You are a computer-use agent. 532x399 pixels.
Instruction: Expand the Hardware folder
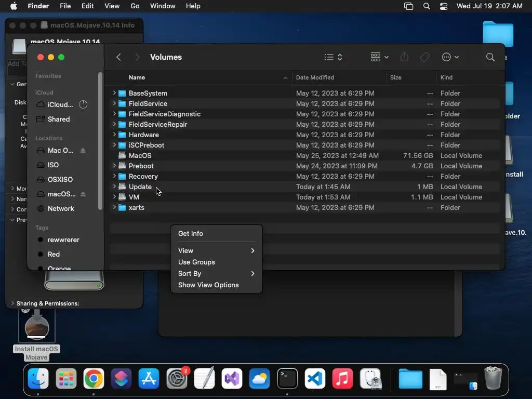point(114,135)
